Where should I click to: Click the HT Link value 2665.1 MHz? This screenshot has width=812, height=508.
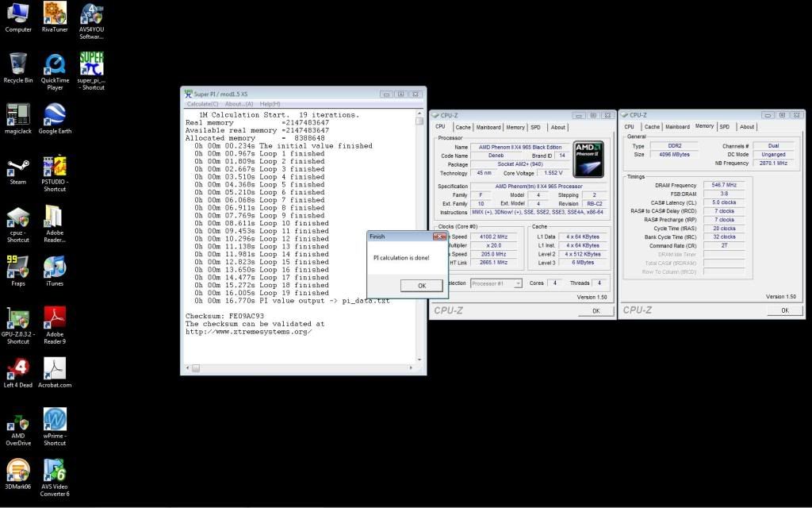tap(493, 263)
